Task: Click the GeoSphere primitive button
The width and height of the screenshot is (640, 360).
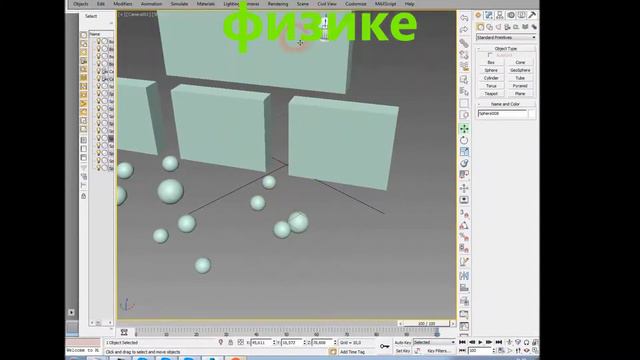Action: click(520, 70)
